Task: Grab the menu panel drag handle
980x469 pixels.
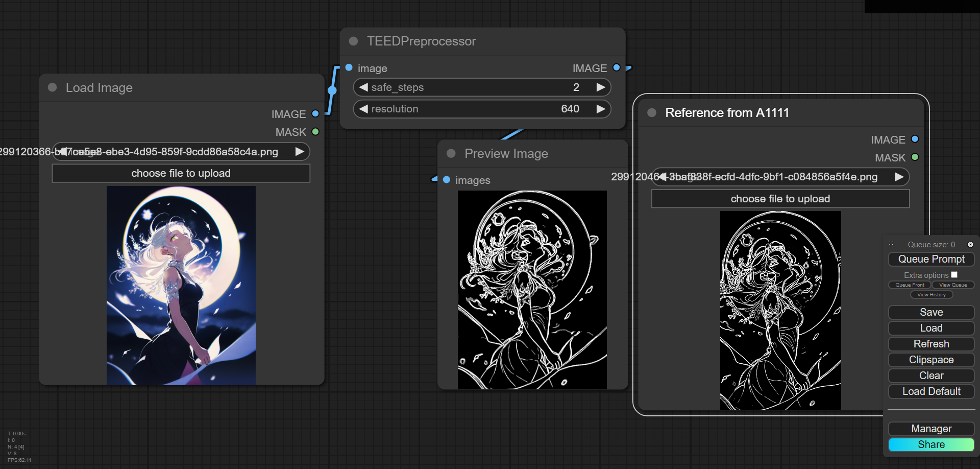Action: click(x=891, y=245)
